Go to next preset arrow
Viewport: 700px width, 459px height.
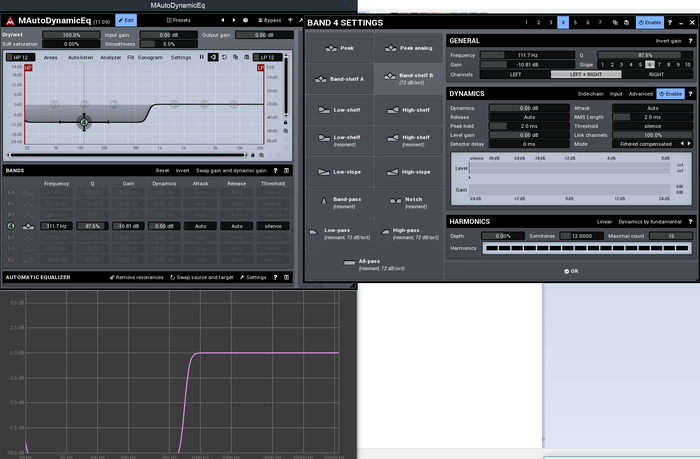point(233,20)
